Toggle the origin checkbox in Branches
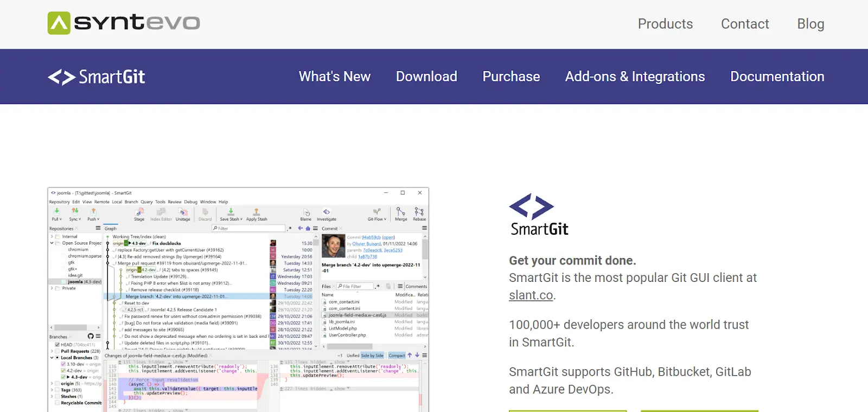This screenshot has height=412, width=868. point(57,383)
